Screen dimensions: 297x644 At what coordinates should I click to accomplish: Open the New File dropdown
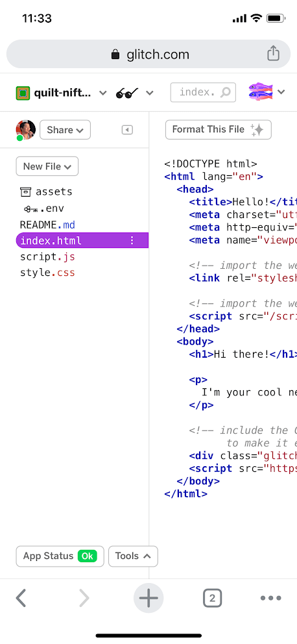coord(47,166)
